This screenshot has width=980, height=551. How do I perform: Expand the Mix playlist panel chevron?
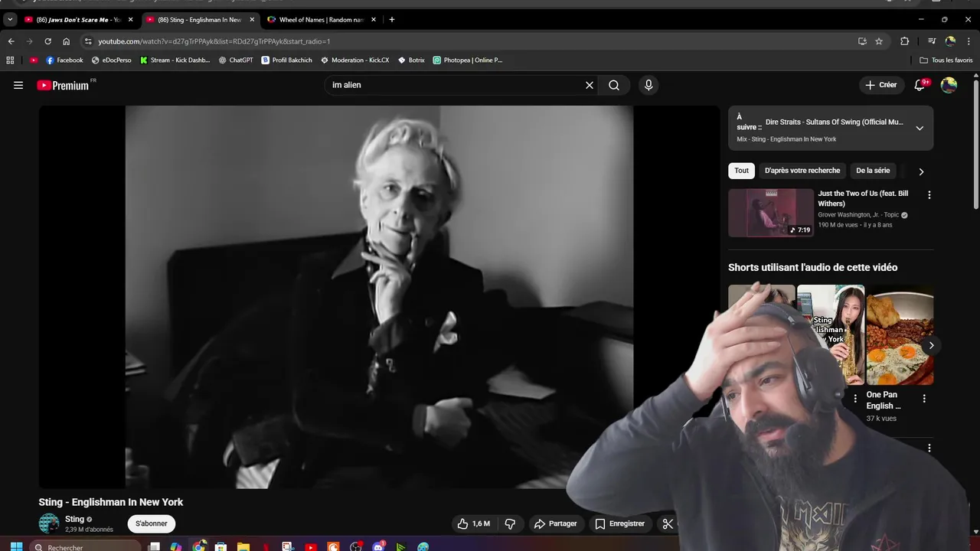[x=920, y=129]
